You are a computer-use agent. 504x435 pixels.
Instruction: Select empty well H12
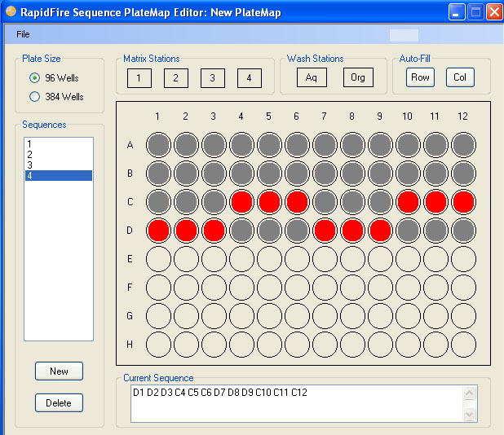tap(463, 345)
